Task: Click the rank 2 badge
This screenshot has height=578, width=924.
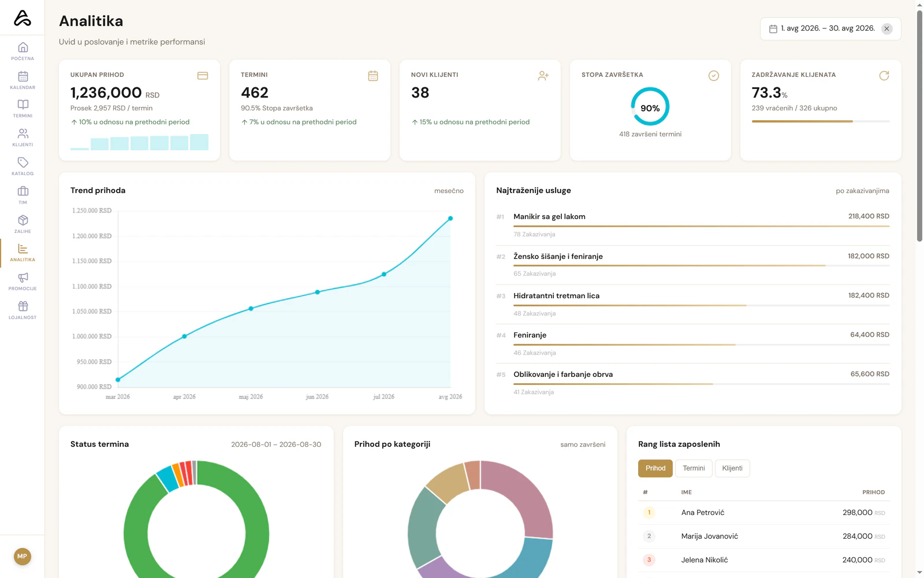Action: click(x=649, y=536)
